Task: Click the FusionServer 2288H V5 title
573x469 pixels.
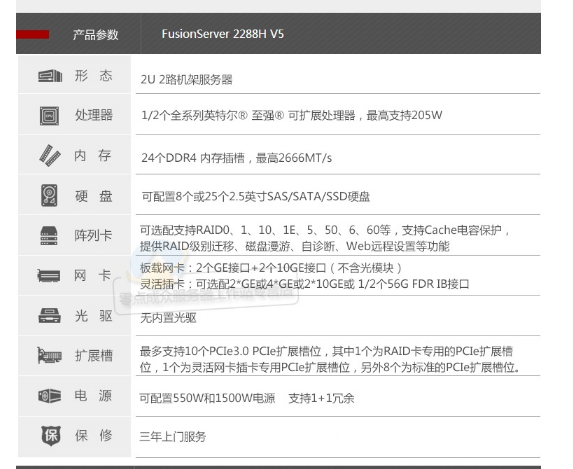Action: pos(223,34)
